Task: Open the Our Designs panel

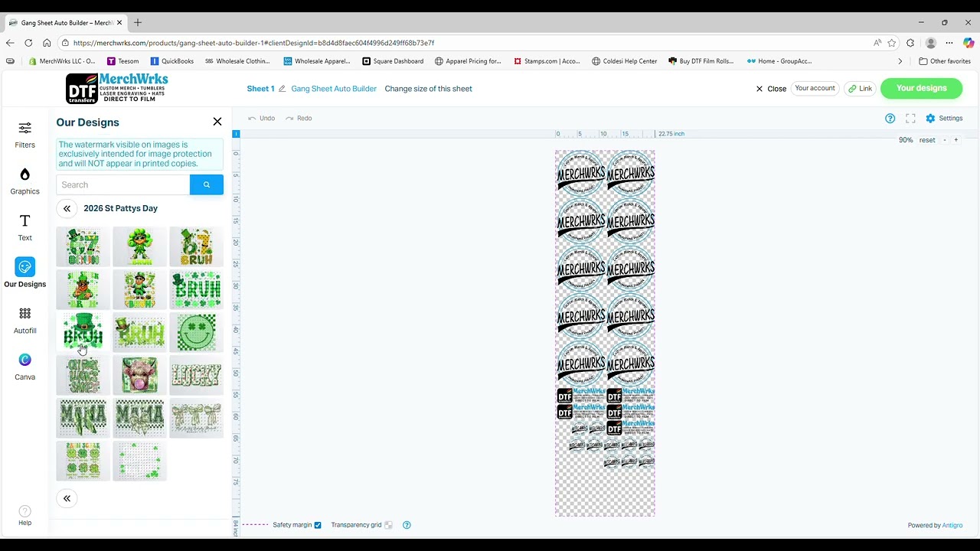Action: click(24, 274)
